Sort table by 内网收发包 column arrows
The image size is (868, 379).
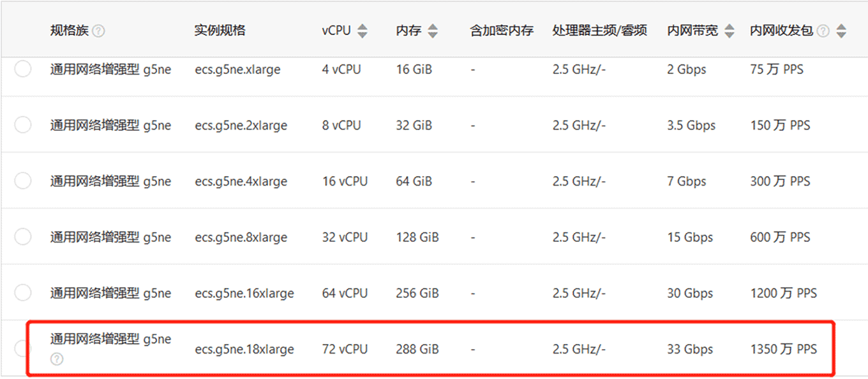841,31
